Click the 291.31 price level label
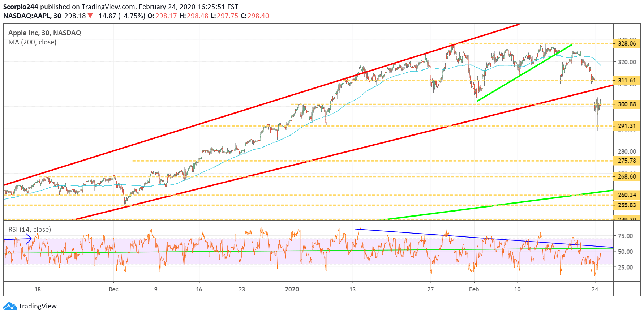The image size is (644, 316). (x=627, y=126)
